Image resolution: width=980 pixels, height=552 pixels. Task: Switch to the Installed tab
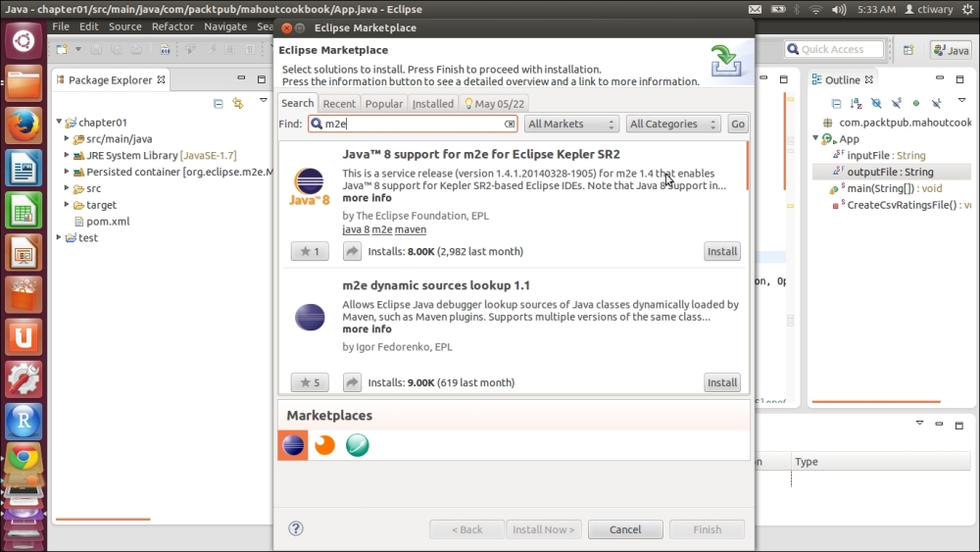[x=432, y=103]
